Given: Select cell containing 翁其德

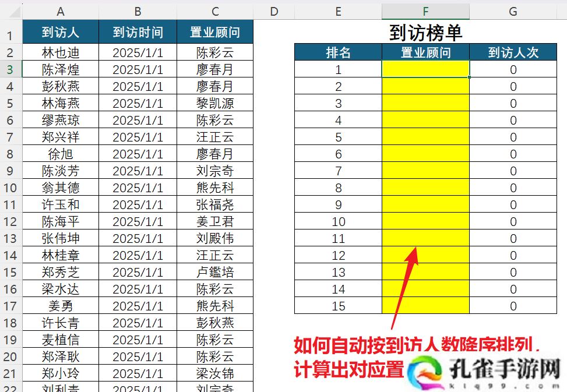Looking at the screenshot, I should pyautogui.click(x=61, y=188).
